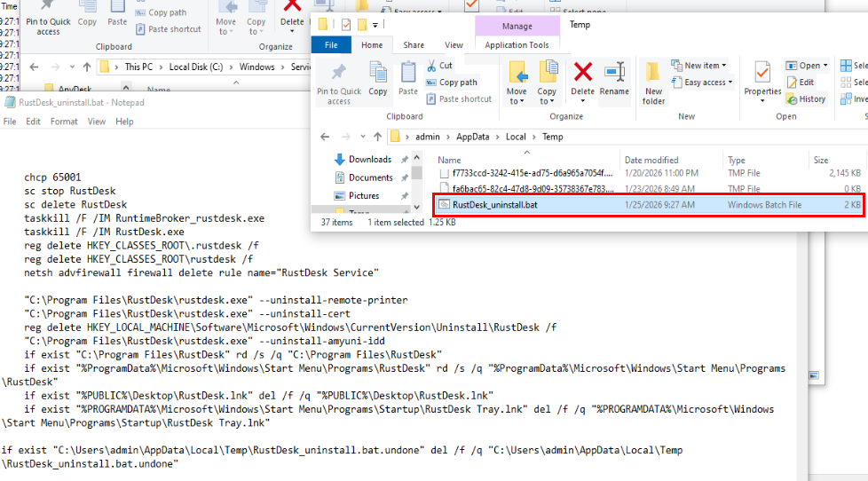This screenshot has width=868, height=481.
Task: Click Copy path in background Explorer ribbon
Action: [x=162, y=12]
